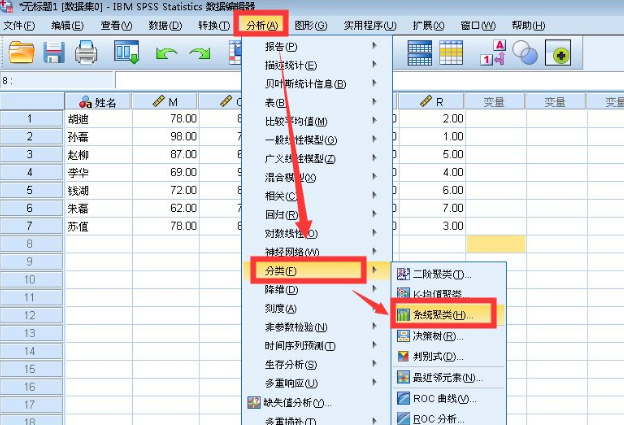Expand the 多重响应(U) submenu
The height and width of the screenshot is (425, 624).
tap(317, 383)
